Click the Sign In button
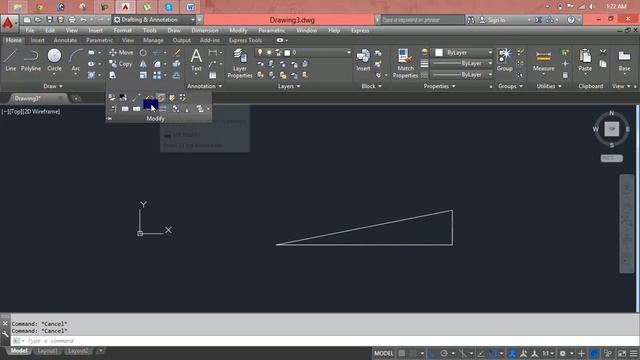The height and width of the screenshot is (360, 640). (492, 20)
